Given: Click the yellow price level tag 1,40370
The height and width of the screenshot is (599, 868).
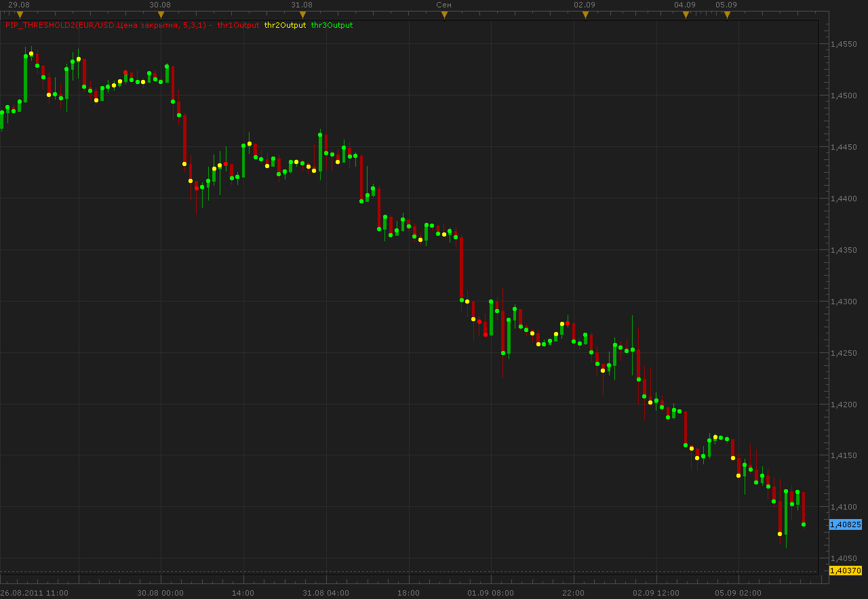Looking at the screenshot, I should tap(846, 571).
